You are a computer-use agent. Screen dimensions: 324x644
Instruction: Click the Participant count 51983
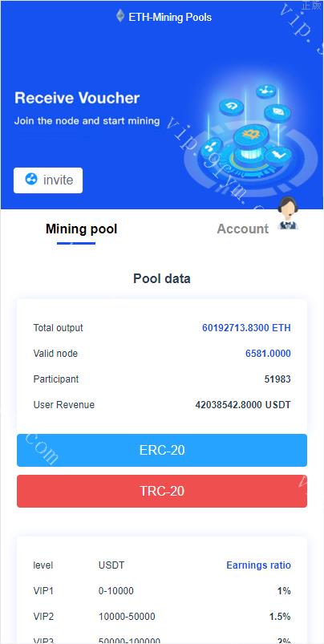coord(277,379)
